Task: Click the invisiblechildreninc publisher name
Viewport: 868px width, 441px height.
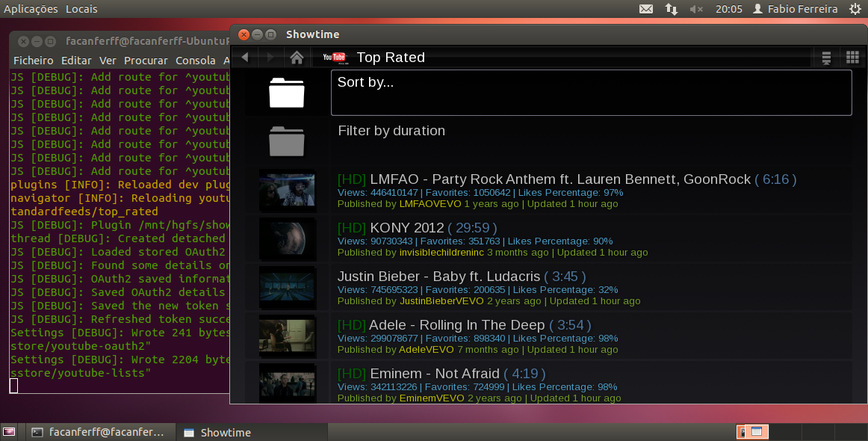Action: (x=441, y=253)
